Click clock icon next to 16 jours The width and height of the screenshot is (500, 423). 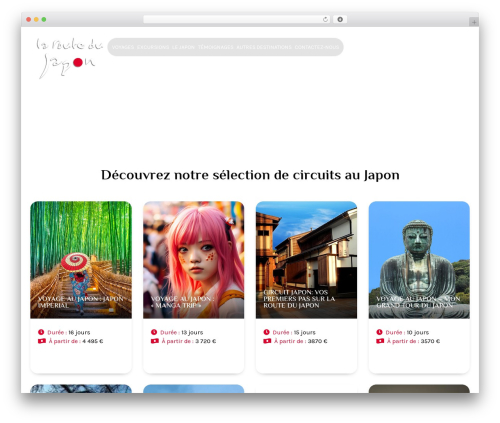(41, 332)
